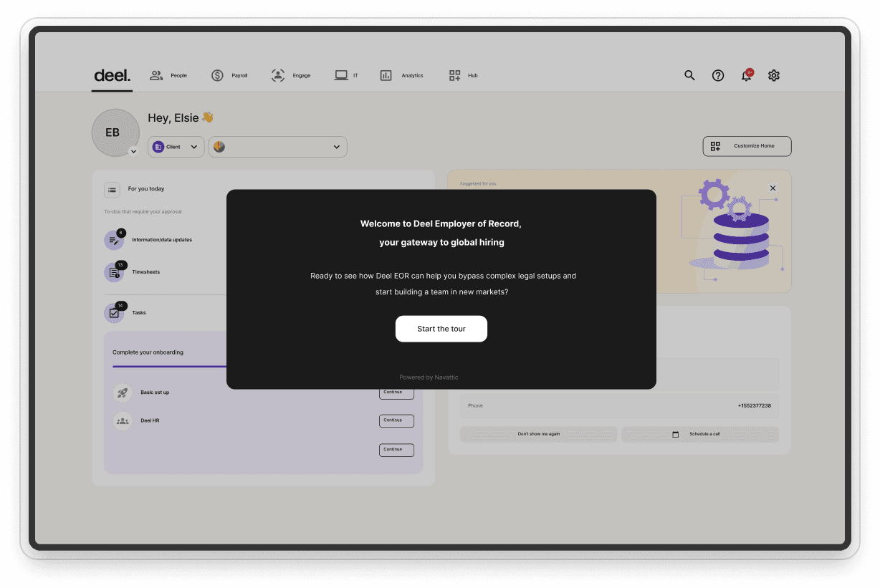Click the Customize Home button
The width and height of the screenshot is (880, 588).
coord(747,146)
